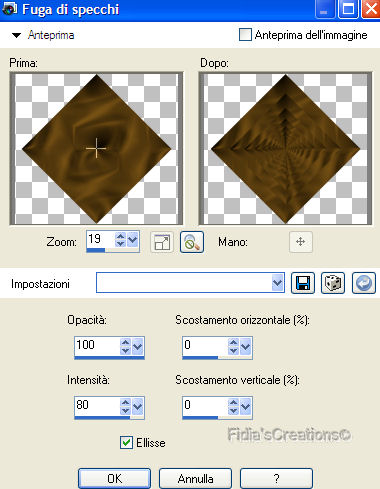Screen dimensions: 380x489
Task: Toggle the auto proof magnifier icon
Action: pos(192,242)
